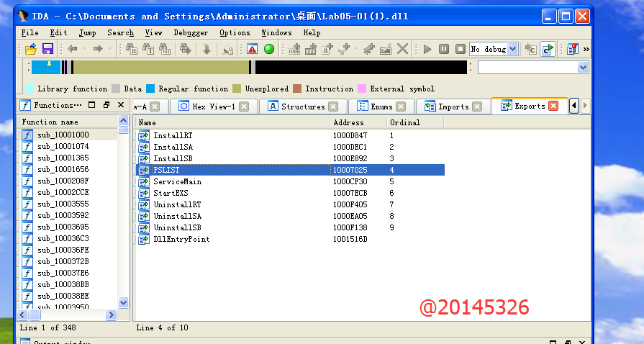
Task: Open the File menu
Action: tap(30, 32)
